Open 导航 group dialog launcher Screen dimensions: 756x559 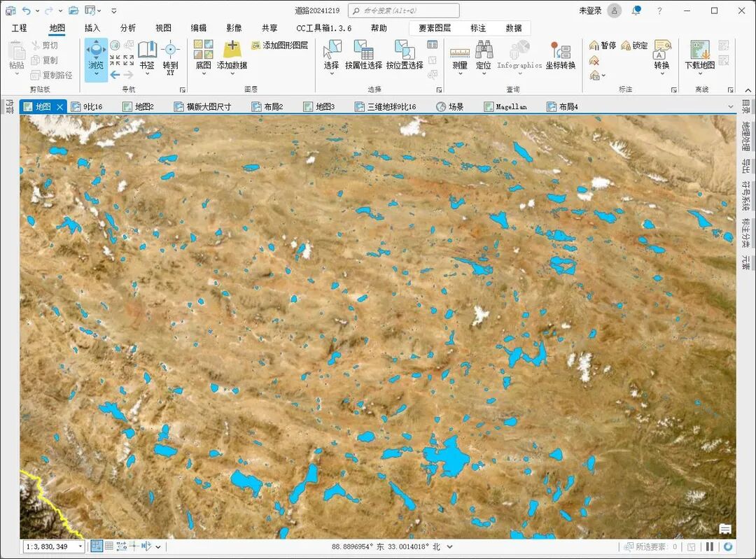point(183,90)
